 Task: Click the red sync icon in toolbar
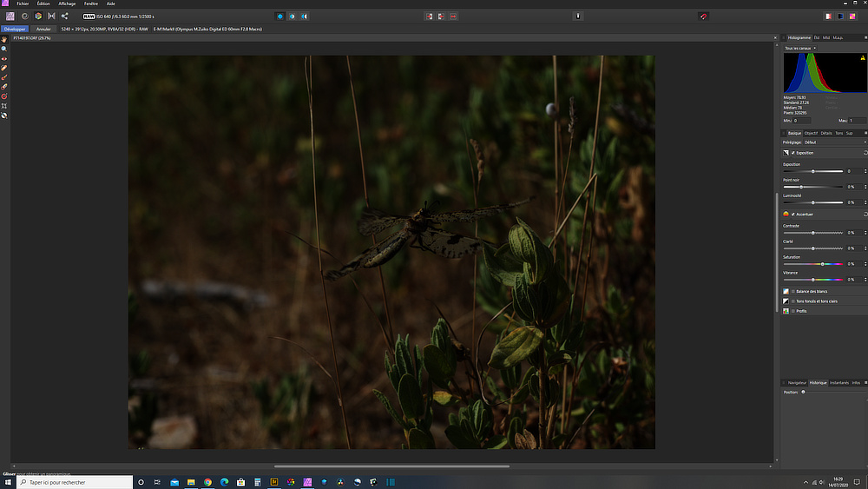point(703,16)
